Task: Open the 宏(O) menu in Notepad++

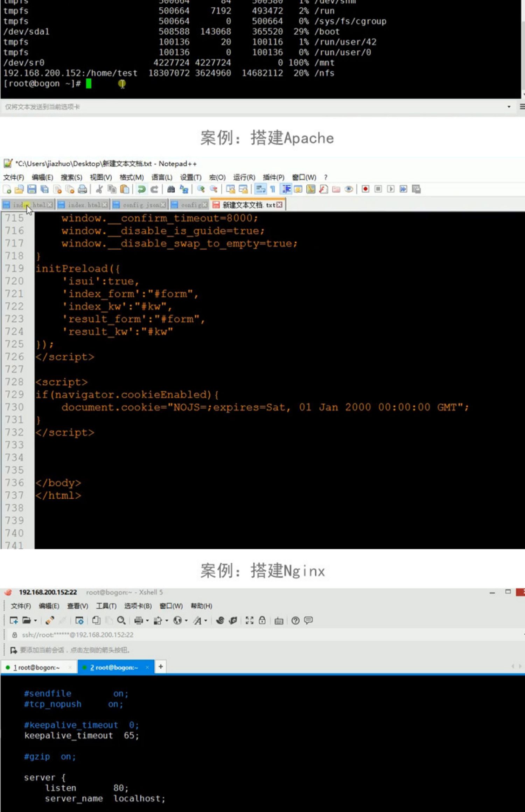Action: pyautogui.click(x=217, y=177)
